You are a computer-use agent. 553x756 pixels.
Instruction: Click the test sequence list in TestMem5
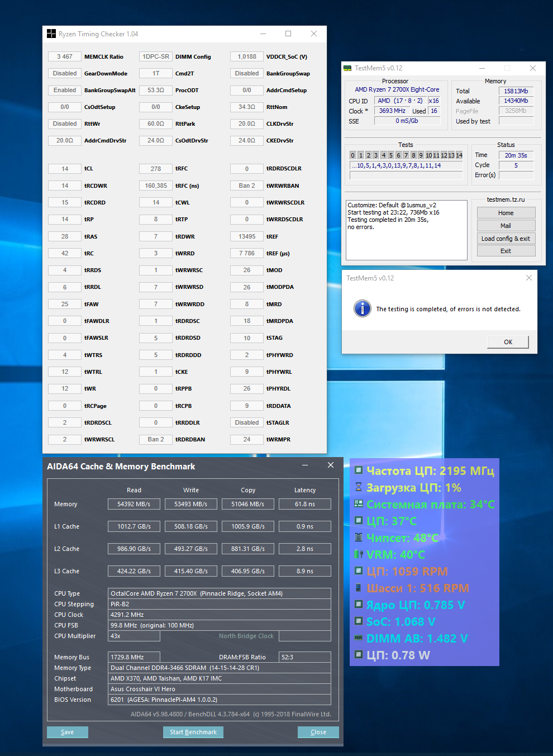click(406, 165)
